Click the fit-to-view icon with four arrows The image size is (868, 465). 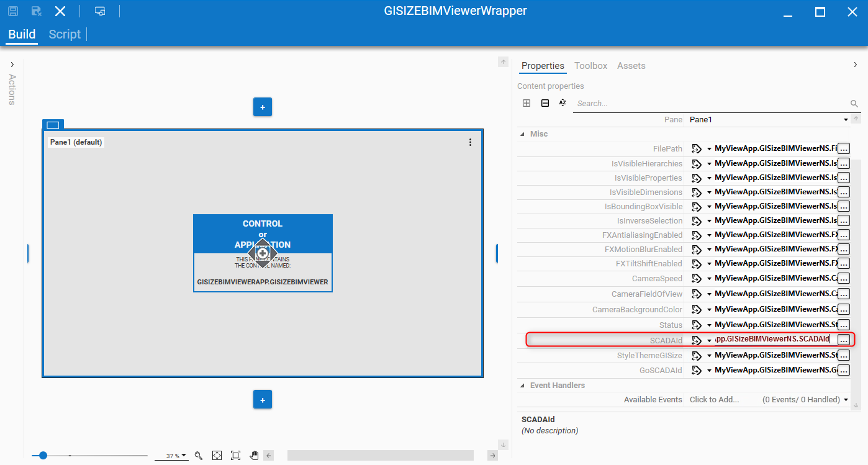click(217, 456)
